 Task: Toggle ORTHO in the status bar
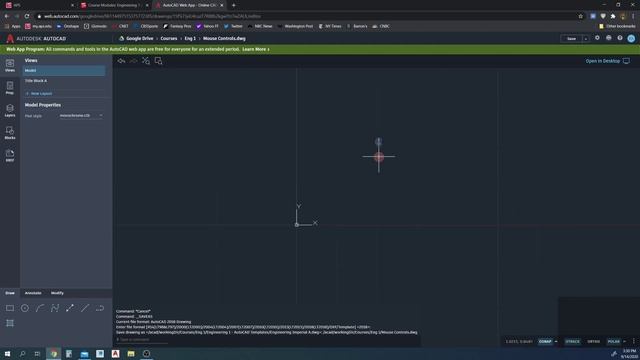[x=593, y=341]
